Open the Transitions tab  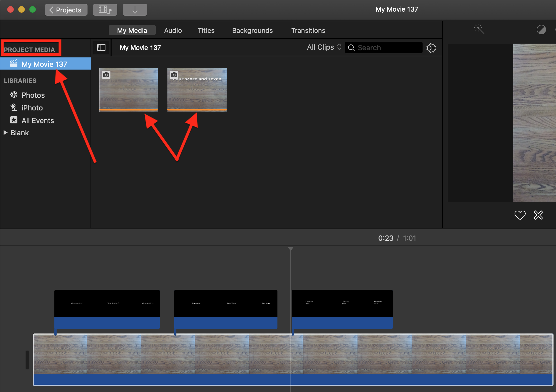308,30
